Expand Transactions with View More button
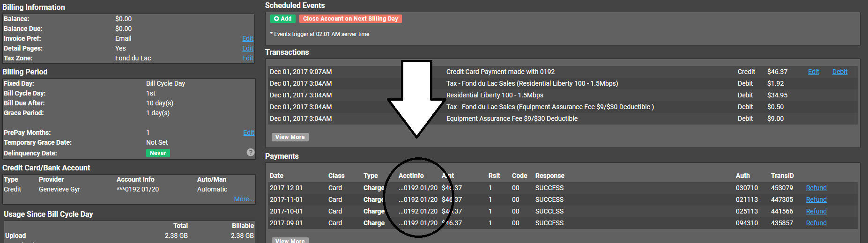Image resolution: width=868 pixels, height=243 pixels. tap(290, 137)
